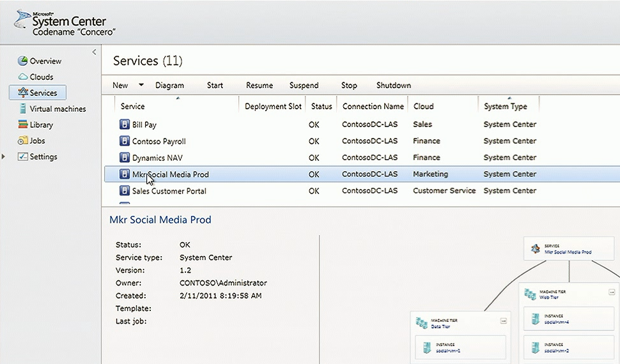Click the Web Tier machine tier icon

click(530, 294)
